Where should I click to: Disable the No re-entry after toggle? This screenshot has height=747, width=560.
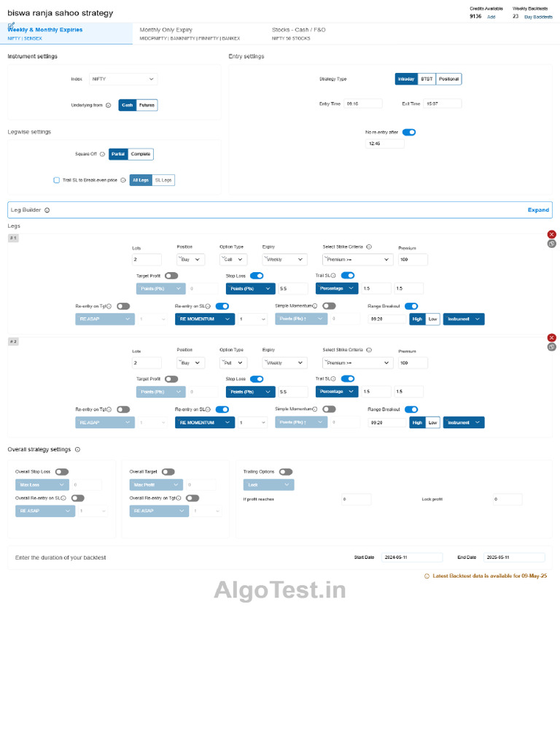pos(409,132)
